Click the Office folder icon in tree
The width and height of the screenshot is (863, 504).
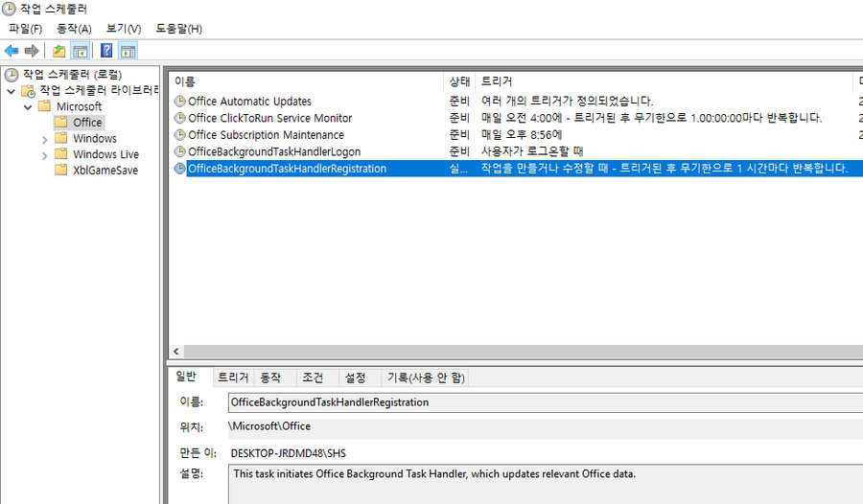61,122
